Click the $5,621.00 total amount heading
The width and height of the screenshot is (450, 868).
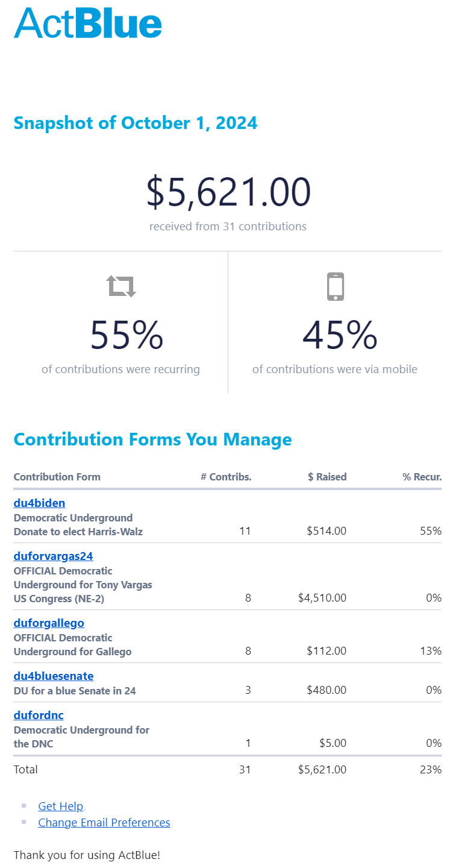[228, 192]
